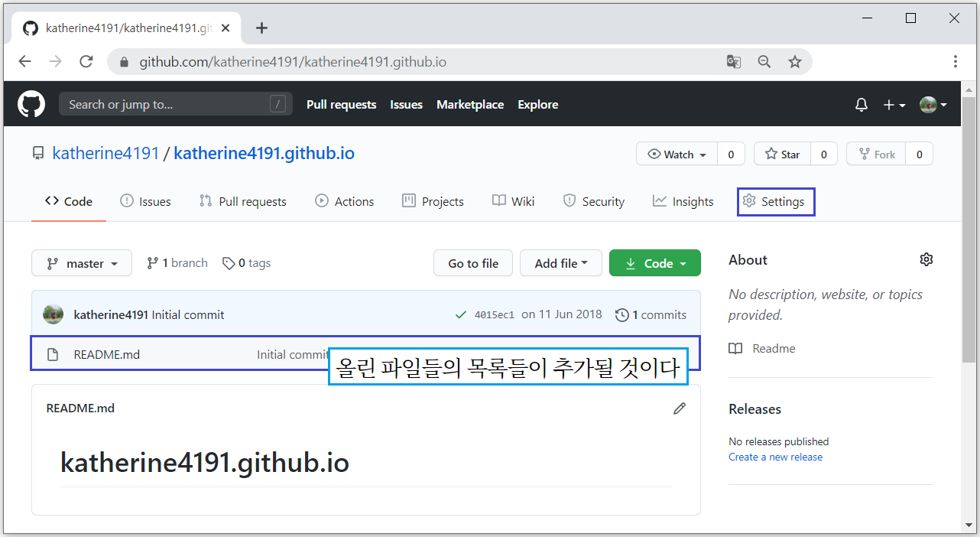Star this repository
The width and height of the screenshot is (980, 537).
pos(782,154)
